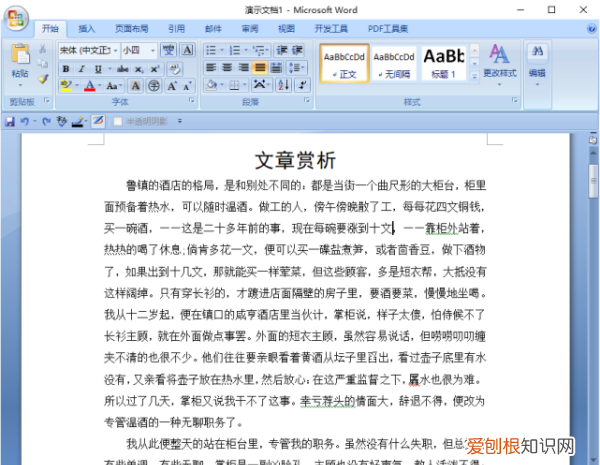Decrease the paragraph indent
Image resolution: width=600 pixels, height=465 pixels.
(282, 50)
